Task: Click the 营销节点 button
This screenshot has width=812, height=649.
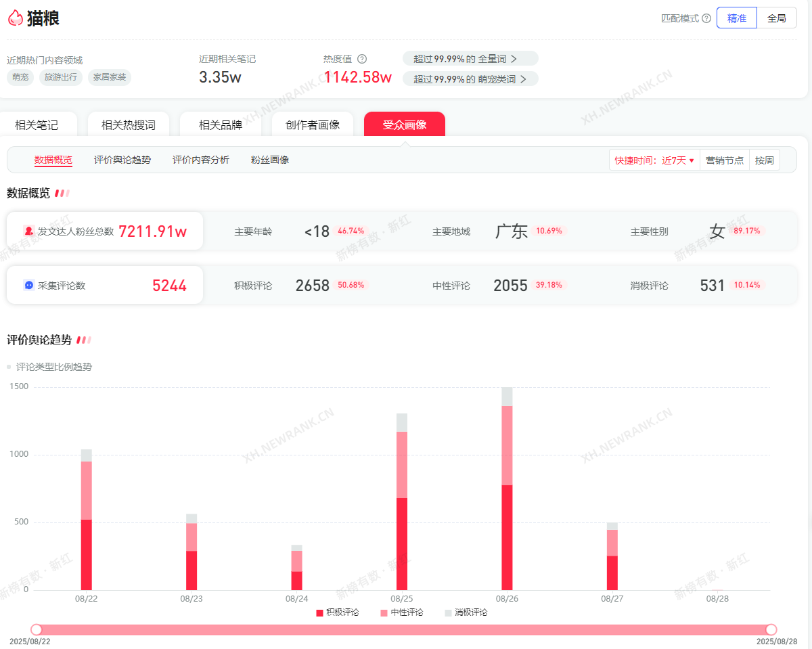Action: coord(725,160)
